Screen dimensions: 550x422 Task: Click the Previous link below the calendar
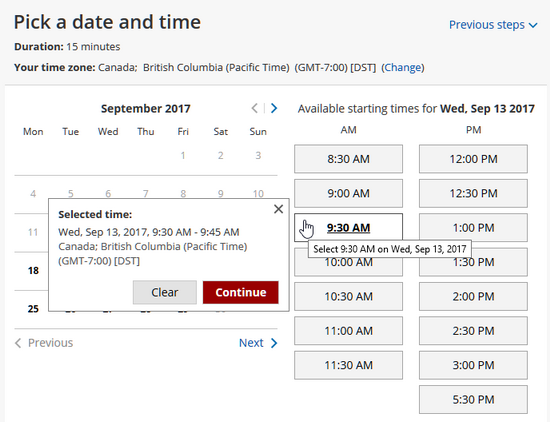coord(44,343)
